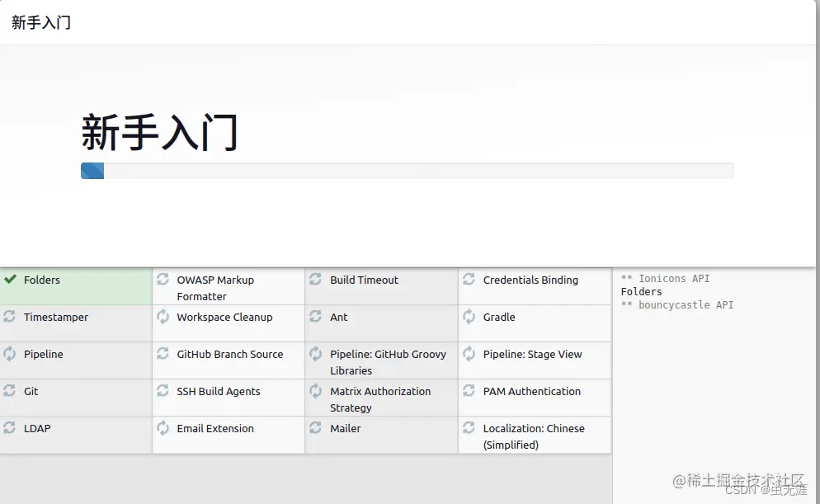Click the icon beside Pipeline: GitHub Groovy Libraries

(x=315, y=353)
